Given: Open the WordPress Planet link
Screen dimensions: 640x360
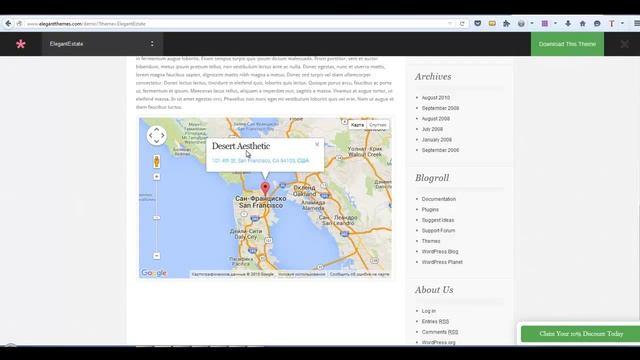Looking at the screenshot, I should [442, 262].
